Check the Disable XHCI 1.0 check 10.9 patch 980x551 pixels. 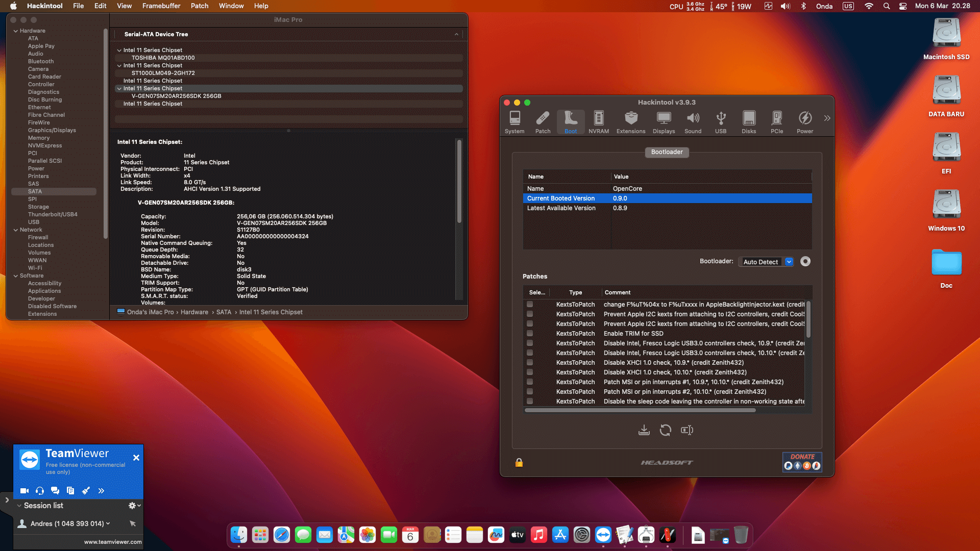tap(529, 363)
